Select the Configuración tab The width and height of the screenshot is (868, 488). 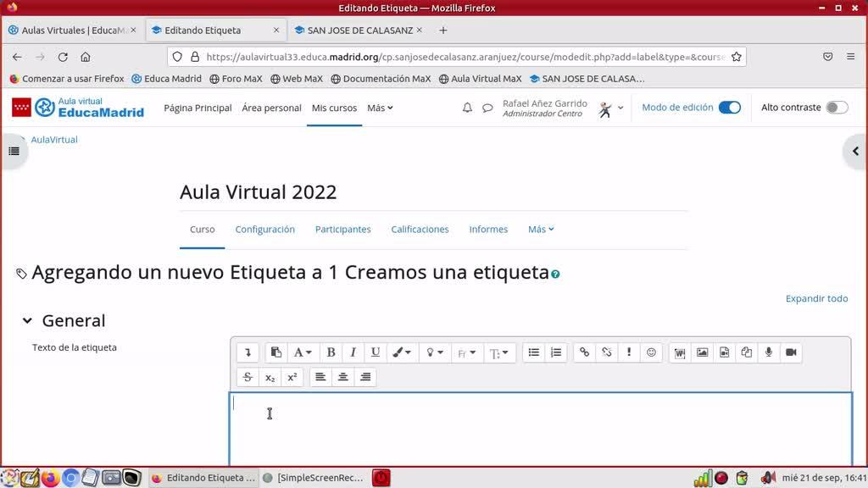pos(264,229)
